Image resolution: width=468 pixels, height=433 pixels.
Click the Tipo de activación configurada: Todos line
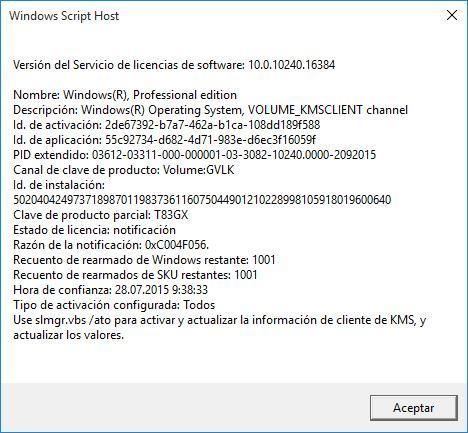114,305
